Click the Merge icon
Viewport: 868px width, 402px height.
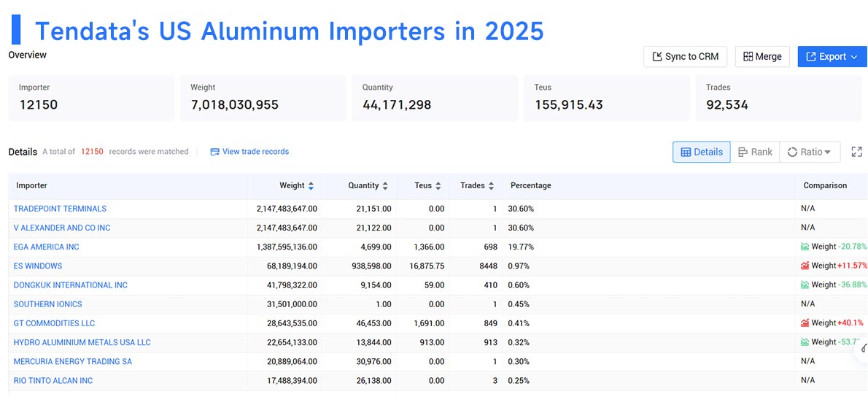pyautogui.click(x=748, y=56)
